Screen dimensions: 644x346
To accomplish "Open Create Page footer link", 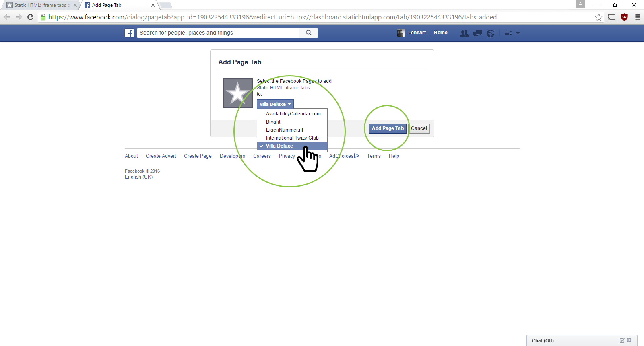I will click(198, 156).
